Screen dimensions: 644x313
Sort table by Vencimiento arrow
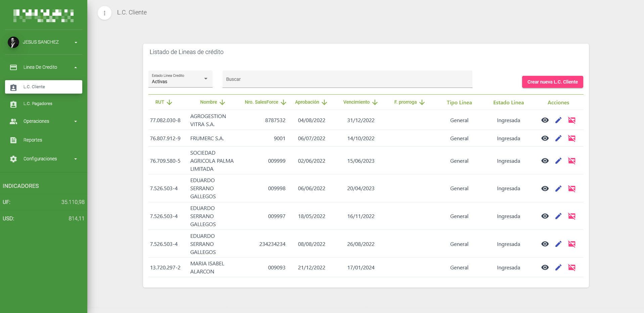point(375,102)
